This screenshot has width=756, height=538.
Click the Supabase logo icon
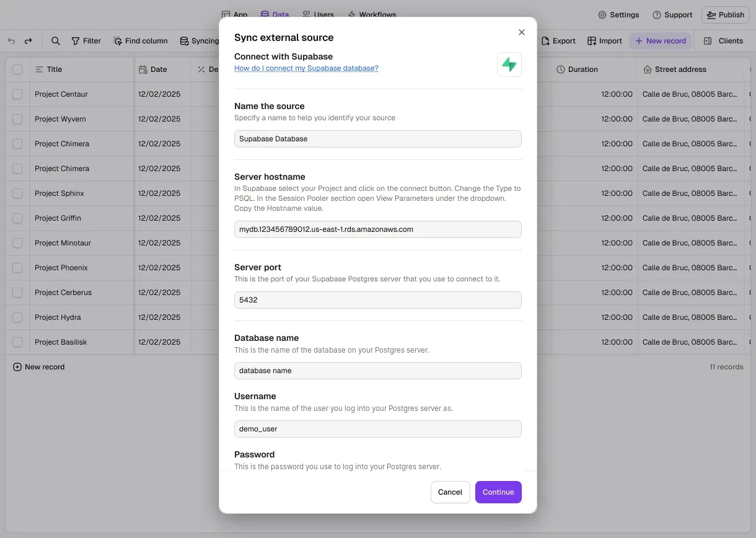[509, 64]
